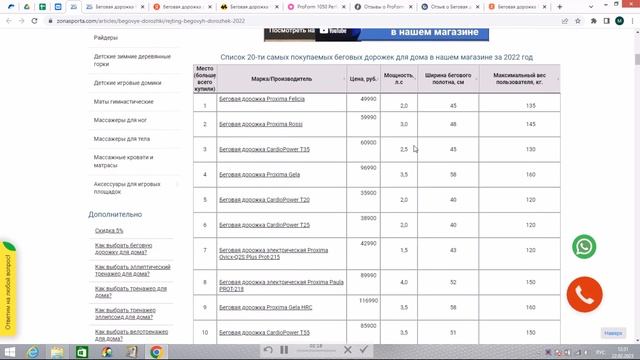This screenshot has width=640, height=360.
Task: Bookmark this page with the star icon
Action: 578,21
